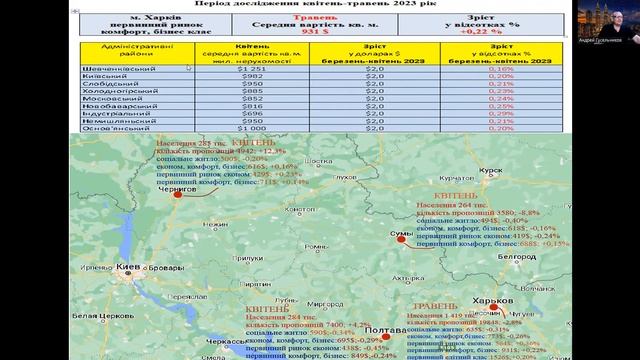The height and width of the screenshot is (360, 640).
Task: Click the Миргород map label
Action: [325, 304]
